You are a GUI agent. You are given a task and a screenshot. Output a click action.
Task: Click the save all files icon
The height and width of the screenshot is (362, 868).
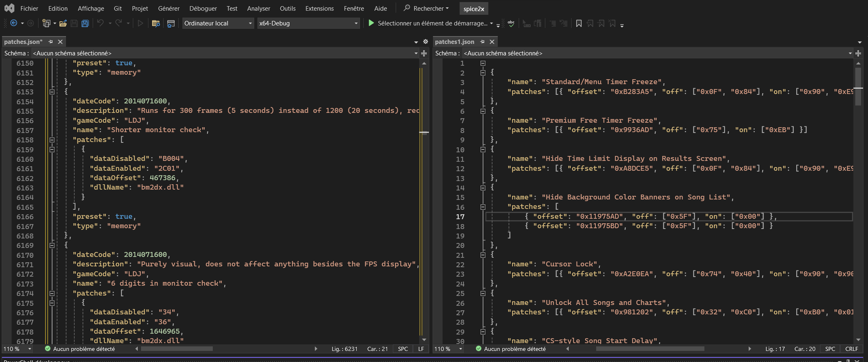click(85, 23)
